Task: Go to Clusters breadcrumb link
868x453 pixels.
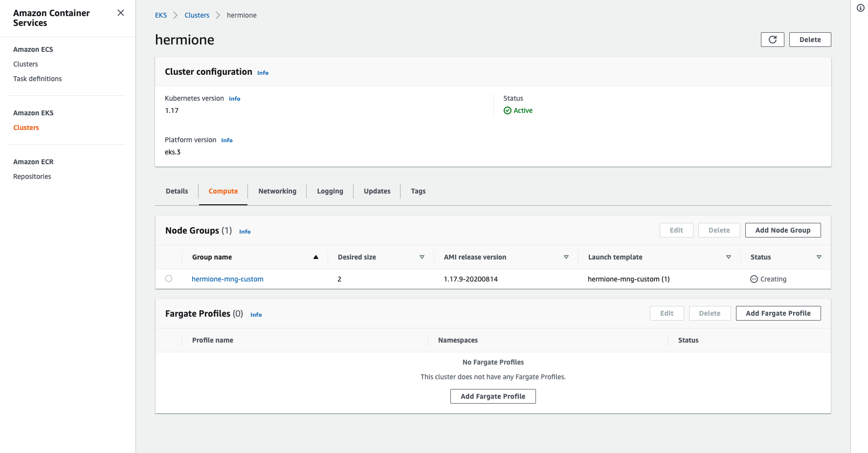Action: (197, 15)
